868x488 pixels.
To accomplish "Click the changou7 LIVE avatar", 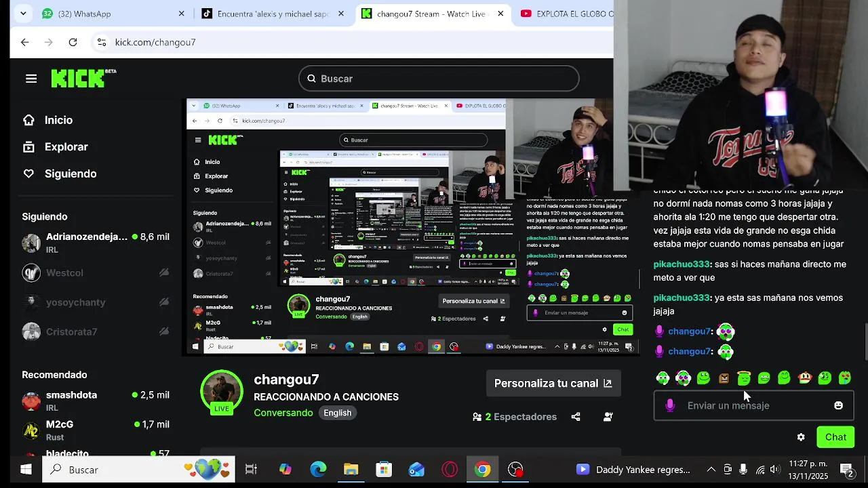I will (x=221, y=392).
